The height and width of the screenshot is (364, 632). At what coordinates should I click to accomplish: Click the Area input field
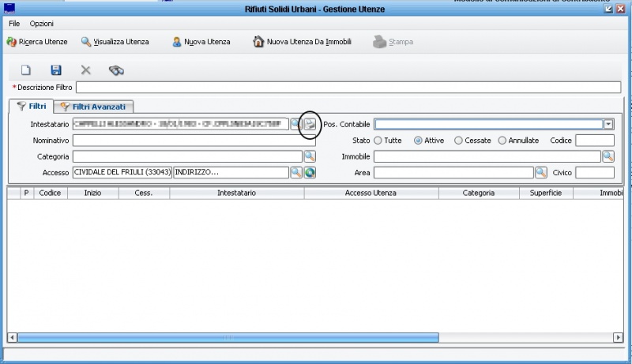point(453,172)
